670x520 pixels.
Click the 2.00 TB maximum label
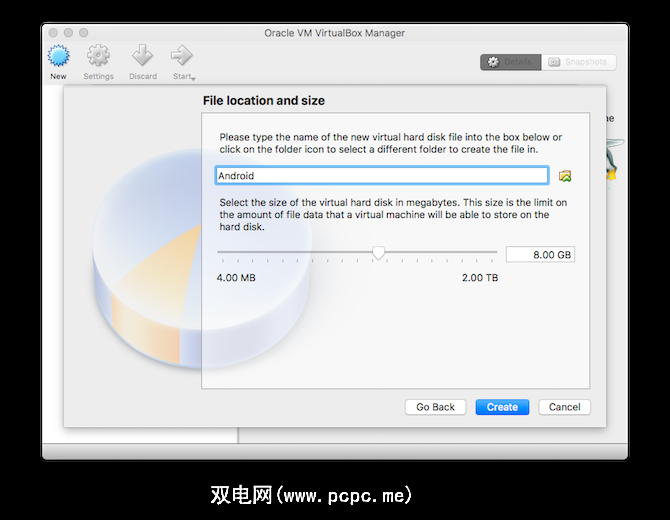[x=480, y=278]
